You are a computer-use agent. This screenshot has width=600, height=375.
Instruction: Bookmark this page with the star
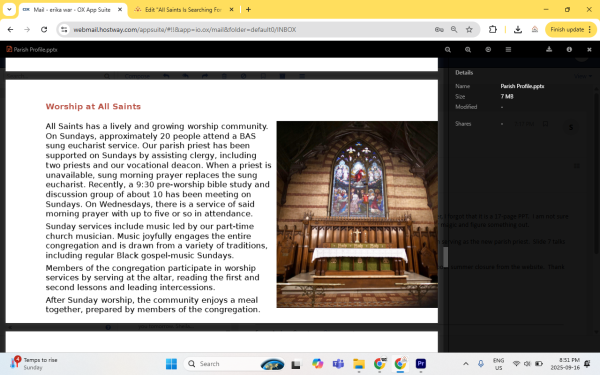coord(469,29)
